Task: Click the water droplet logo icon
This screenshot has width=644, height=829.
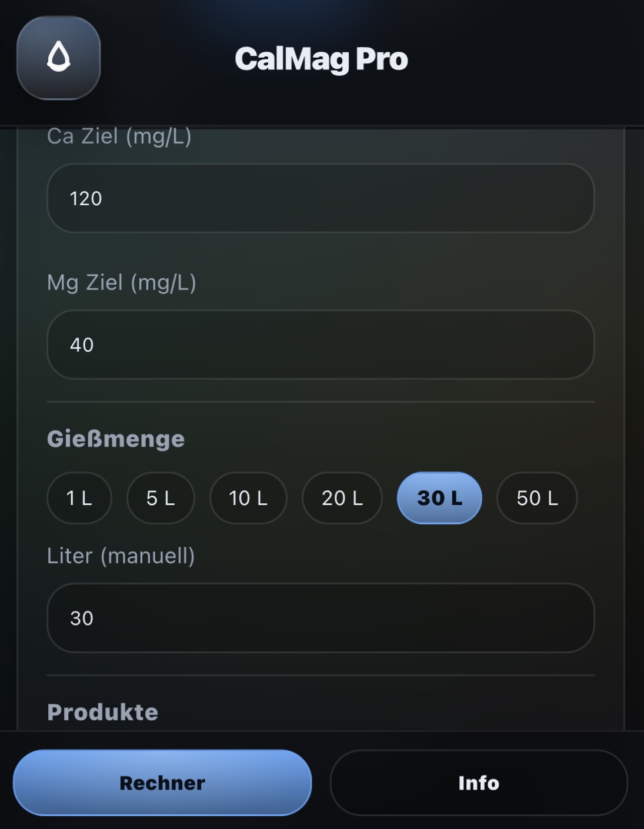Action: [x=58, y=58]
